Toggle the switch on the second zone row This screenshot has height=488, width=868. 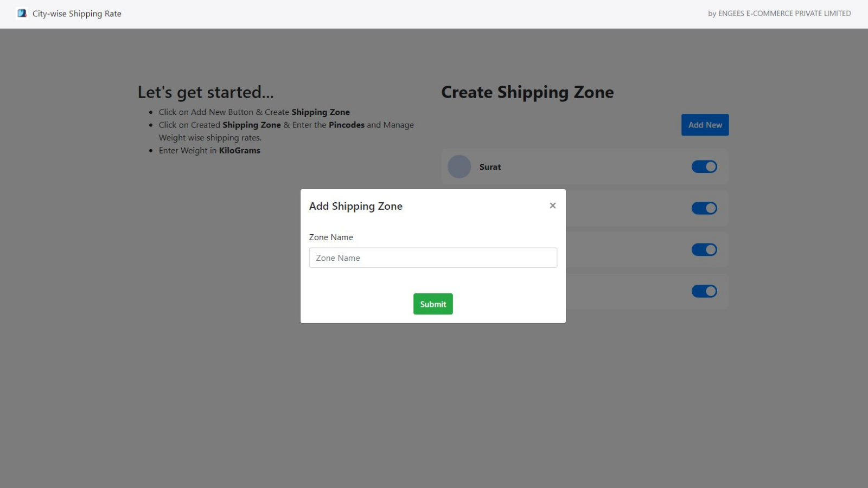pyautogui.click(x=704, y=208)
